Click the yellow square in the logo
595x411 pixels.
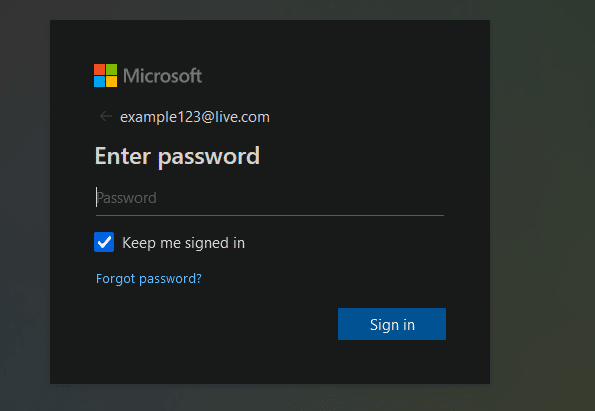click(x=112, y=82)
